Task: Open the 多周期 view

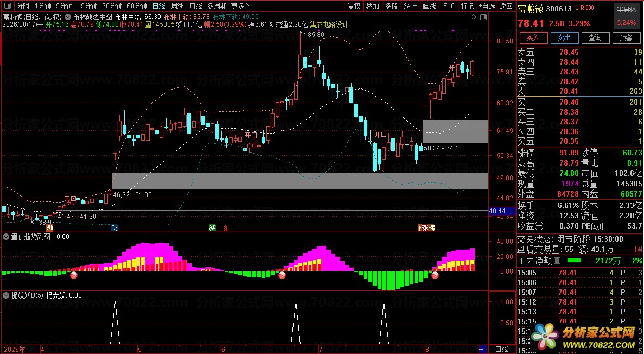Action: click(216, 6)
